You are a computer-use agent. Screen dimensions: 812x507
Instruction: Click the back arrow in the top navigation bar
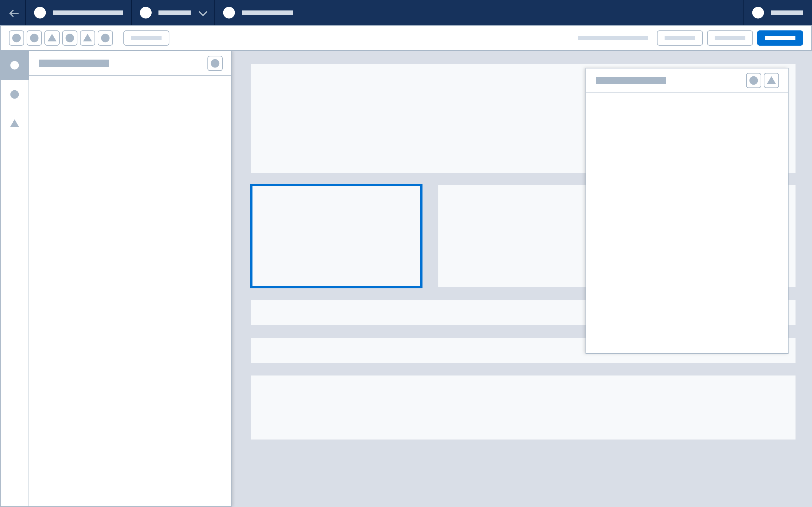pyautogui.click(x=14, y=13)
